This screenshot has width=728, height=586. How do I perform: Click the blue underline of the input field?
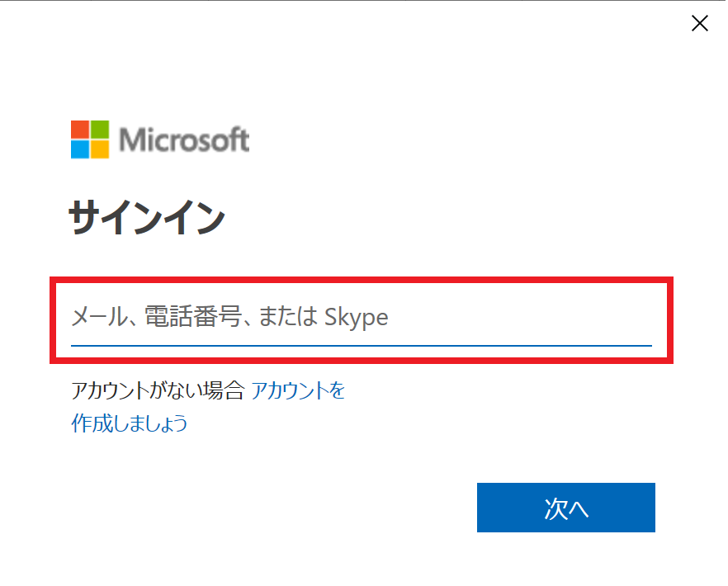pyautogui.click(x=362, y=345)
